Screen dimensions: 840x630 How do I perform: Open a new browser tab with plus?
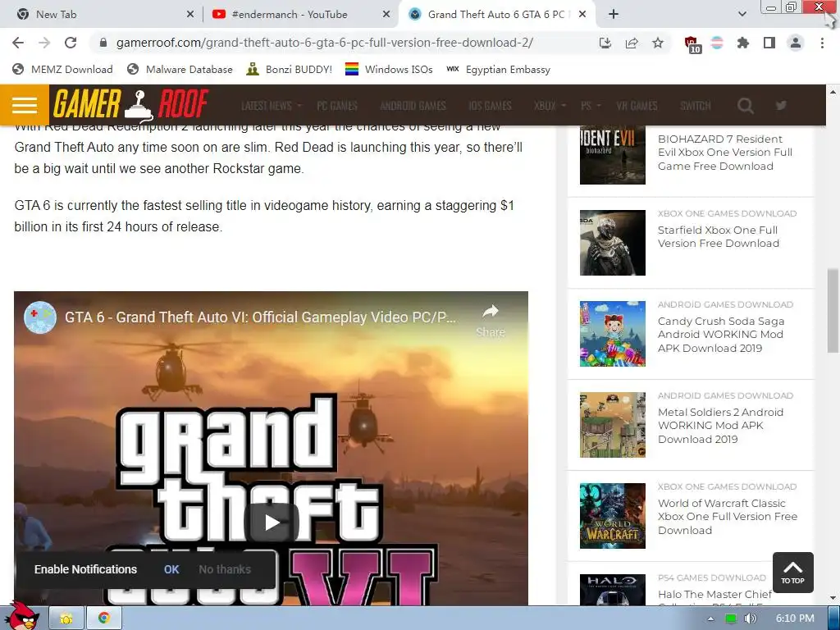pos(614,15)
